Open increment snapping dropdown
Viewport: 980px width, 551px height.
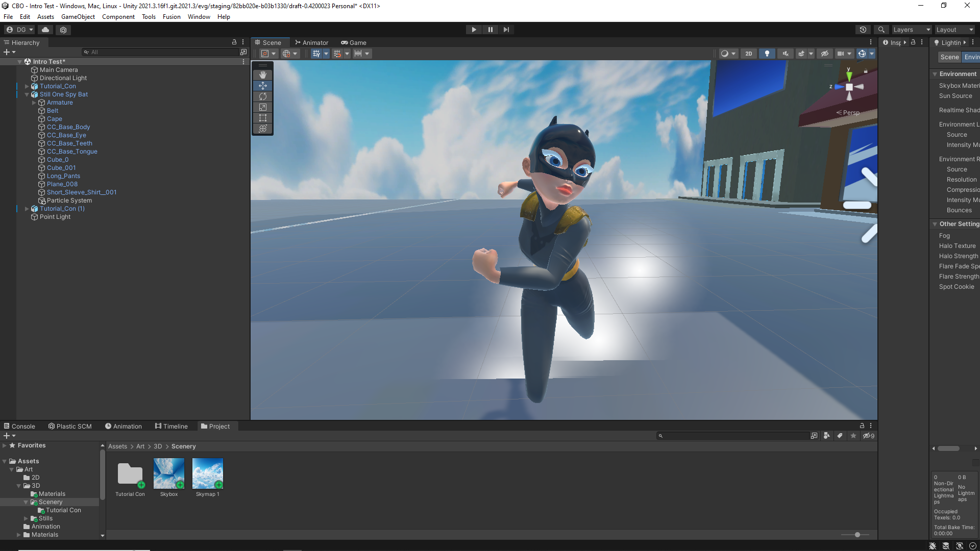pyautogui.click(x=362, y=54)
